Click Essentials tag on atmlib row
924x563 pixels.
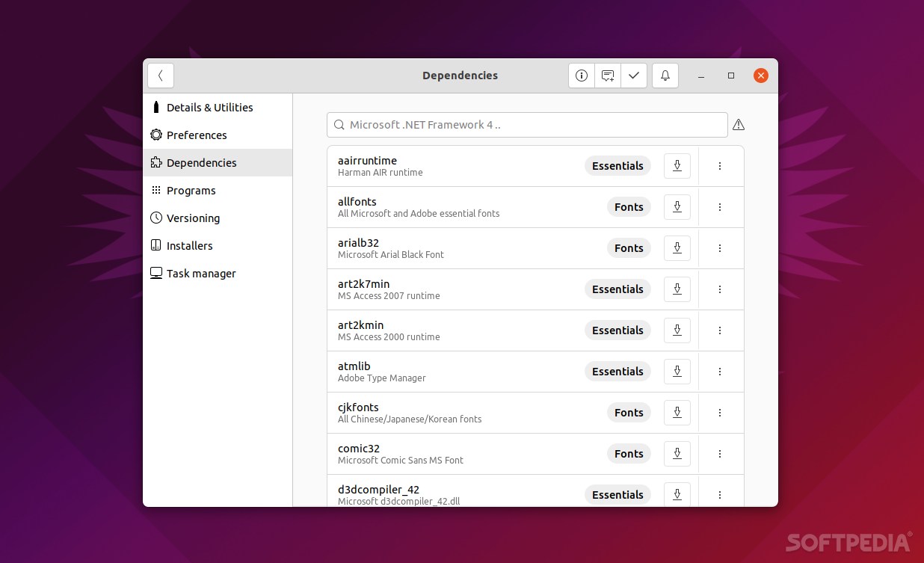pyautogui.click(x=617, y=372)
